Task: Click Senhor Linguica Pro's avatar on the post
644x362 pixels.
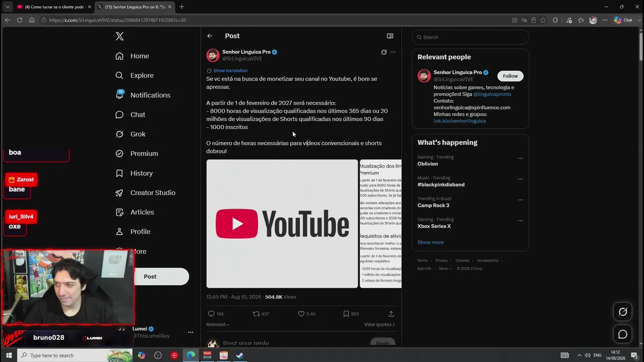Action: click(x=213, y=55)
